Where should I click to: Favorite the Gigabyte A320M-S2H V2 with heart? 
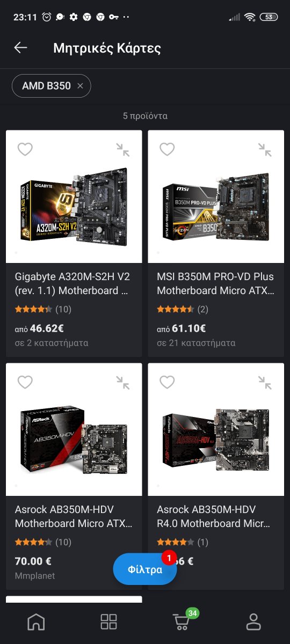pos(25,149)
